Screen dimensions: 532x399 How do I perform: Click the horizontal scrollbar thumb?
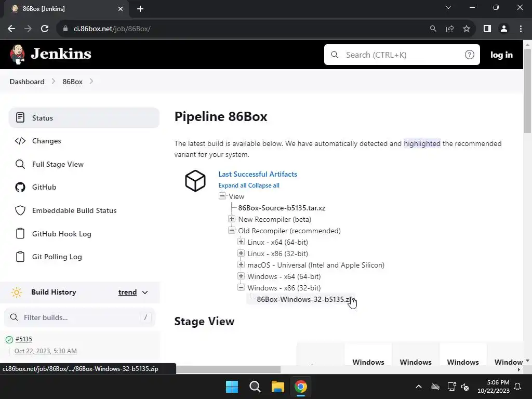(229, 369)
